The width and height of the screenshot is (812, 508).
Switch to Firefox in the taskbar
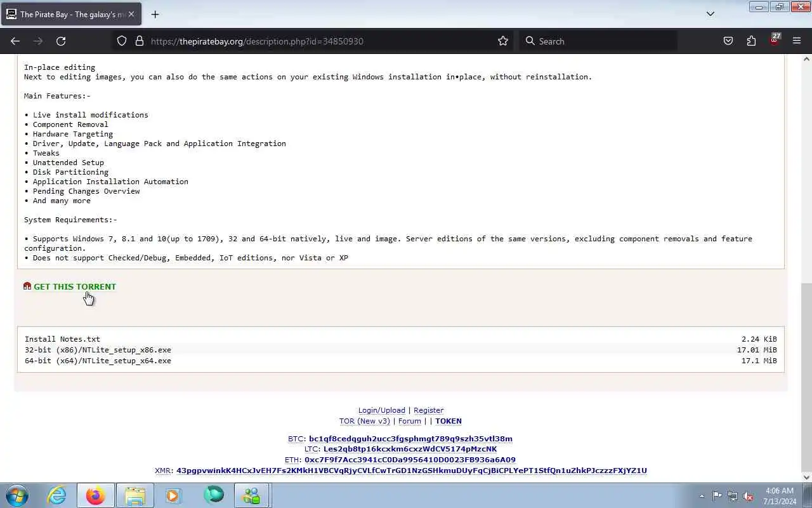96,495
